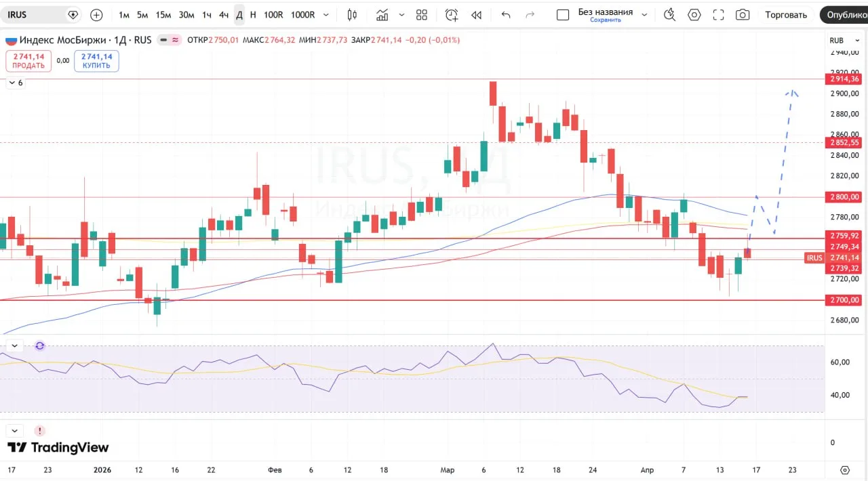Click the red exclamation warning icon

pyautogui.click(x=40, y=430)
